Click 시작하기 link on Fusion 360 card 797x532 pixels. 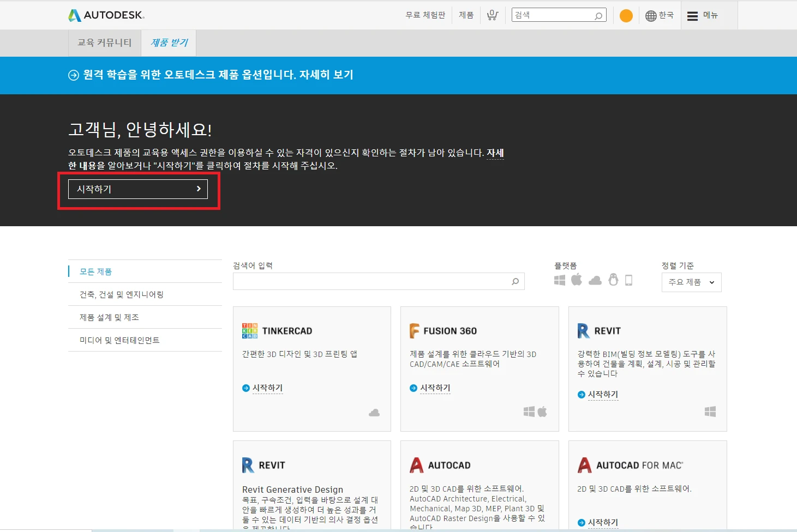pyautogui.click(x=435, y=388)
